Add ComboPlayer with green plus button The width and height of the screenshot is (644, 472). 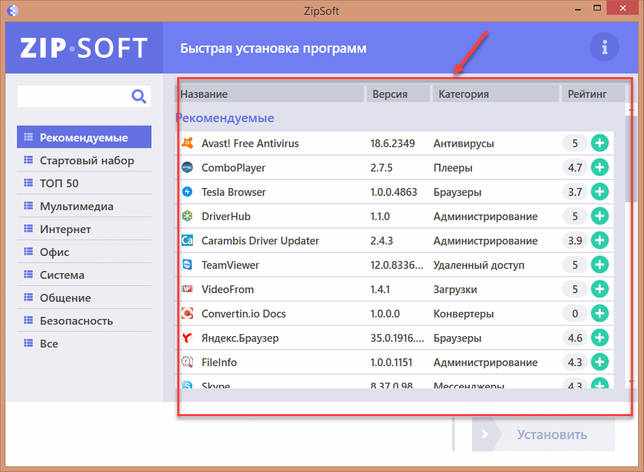tap(600, 167)
